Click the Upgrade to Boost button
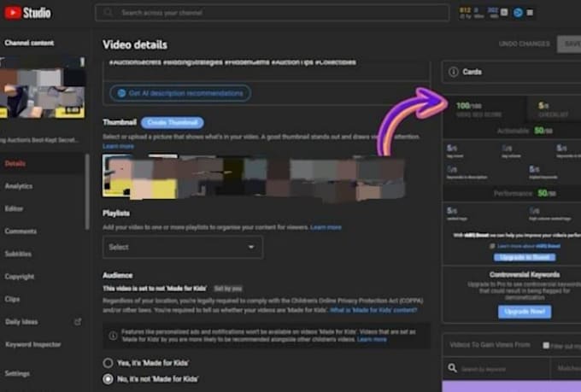Screen dimensions: 581x392 pos(525,257)
